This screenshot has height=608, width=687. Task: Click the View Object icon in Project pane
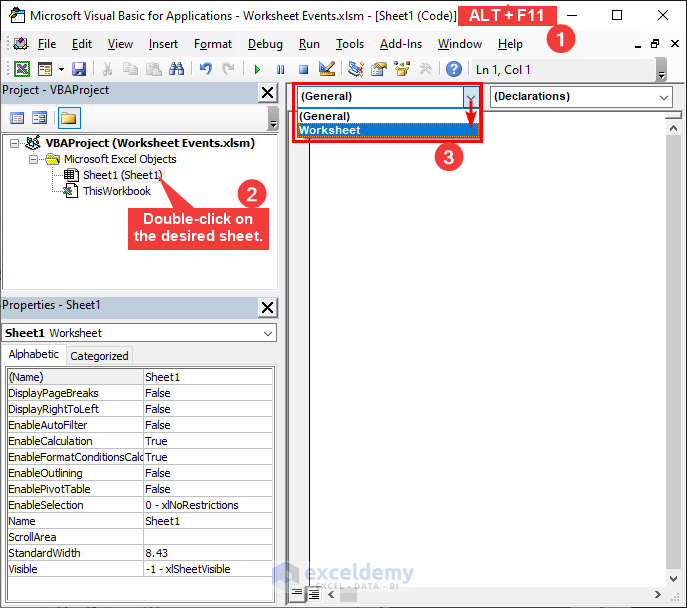39,118
